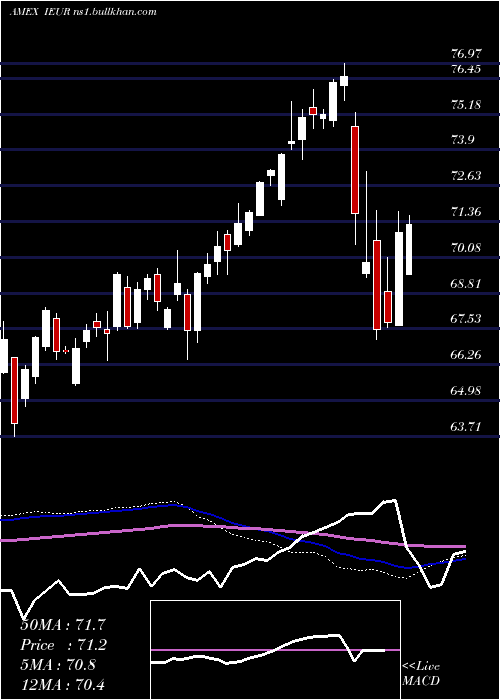Select the 75.18 price axis label
The height and width of the screenshot is (700, 500).
(467, 105)
